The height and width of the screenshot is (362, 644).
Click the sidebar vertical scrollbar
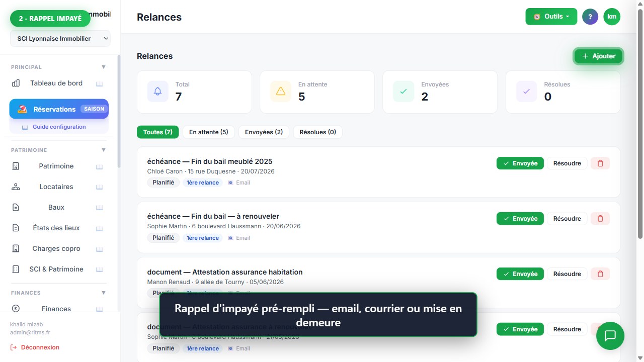(119, 111)
